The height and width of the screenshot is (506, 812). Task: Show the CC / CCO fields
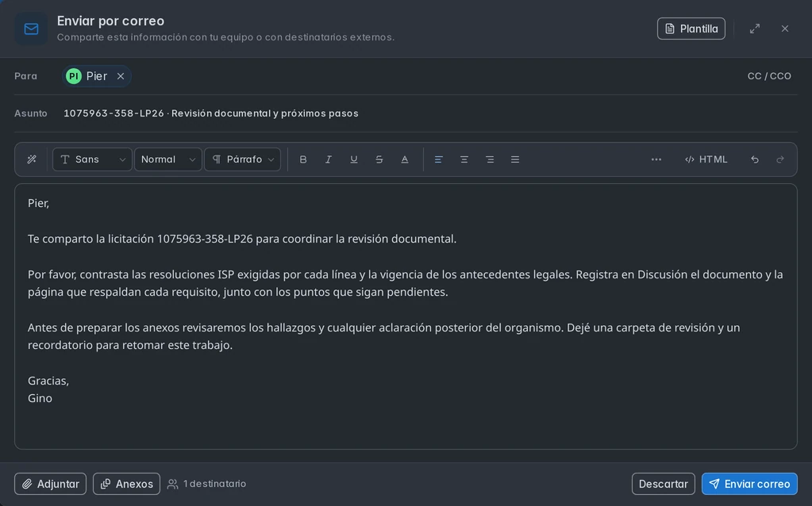tap(769, 76)
